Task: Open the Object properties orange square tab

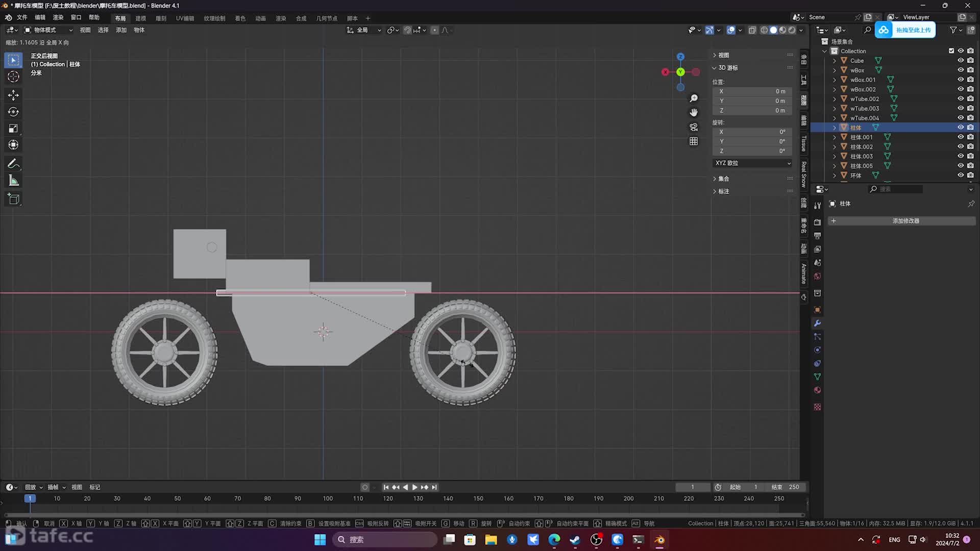Action: [x=817, y=310]
